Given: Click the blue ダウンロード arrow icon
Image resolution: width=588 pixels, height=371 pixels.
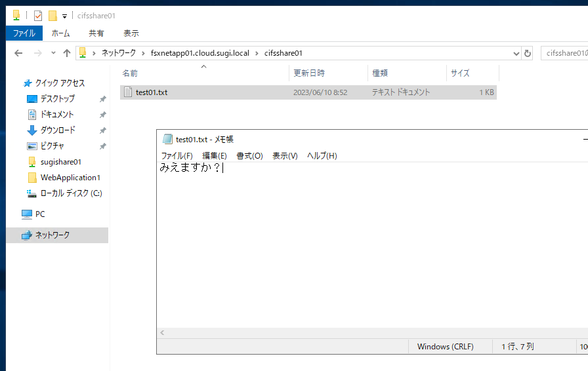Looking at the screenshot, I should click(x=32, y=130).
